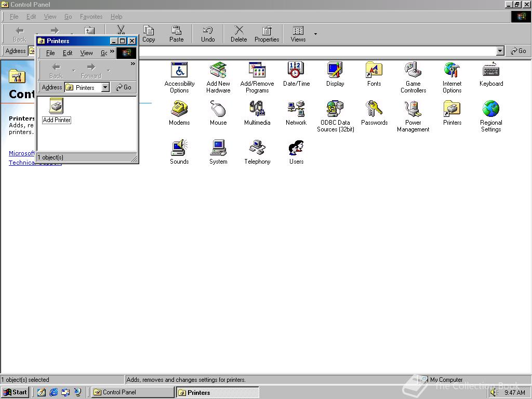532x399 pixels.
Task: Click the Views toolbar button
Action: (x=298, y=34)
